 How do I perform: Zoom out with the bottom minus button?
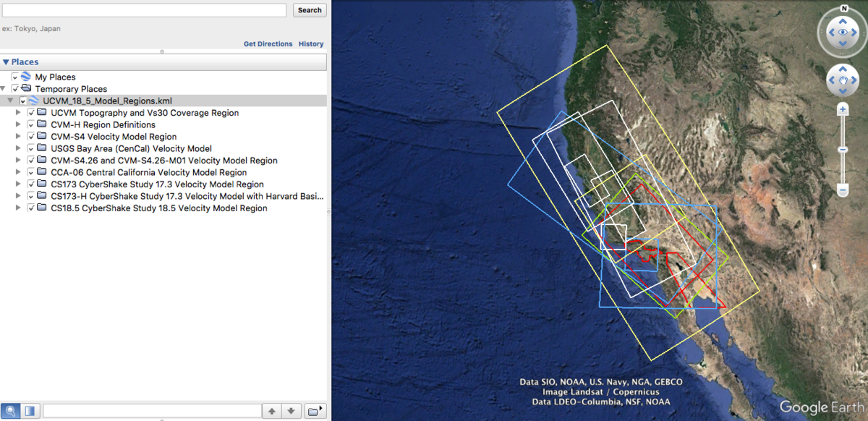click(x=843, y=190)
